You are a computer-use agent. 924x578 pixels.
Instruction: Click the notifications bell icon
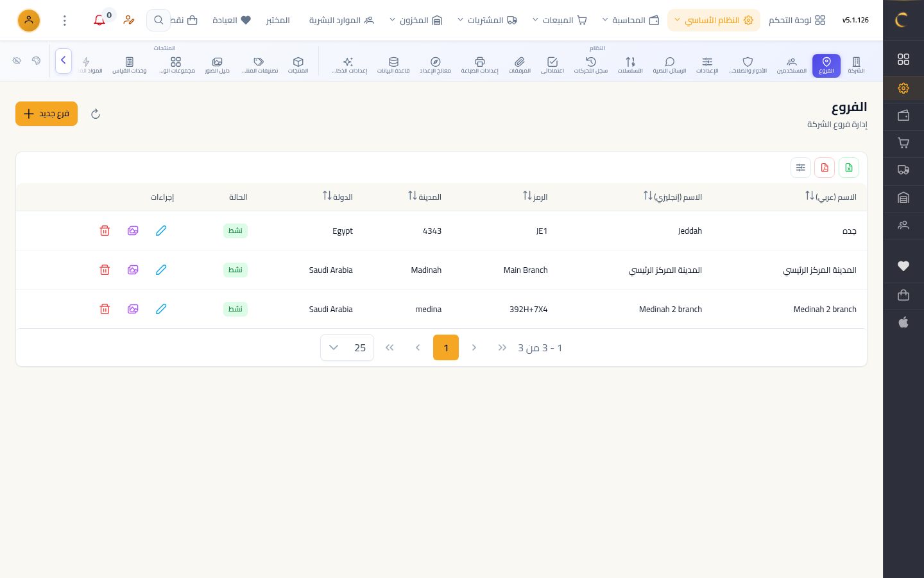click(99, 21)
